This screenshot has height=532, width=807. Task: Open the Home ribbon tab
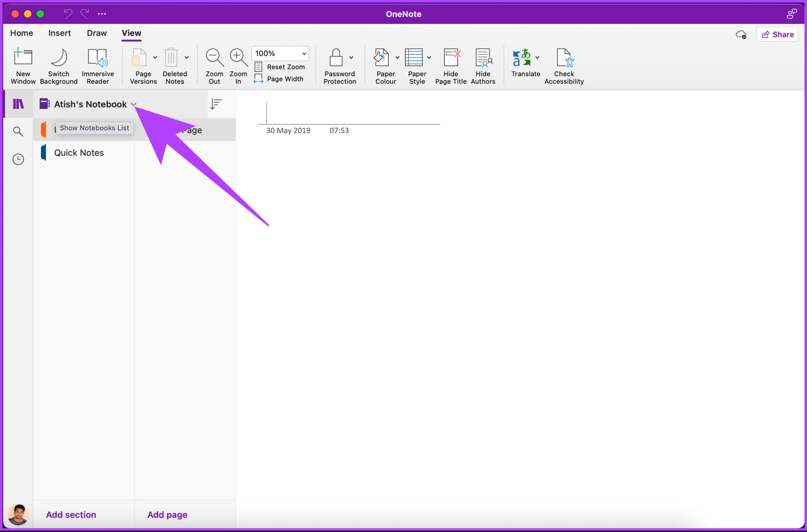point(21,33)
